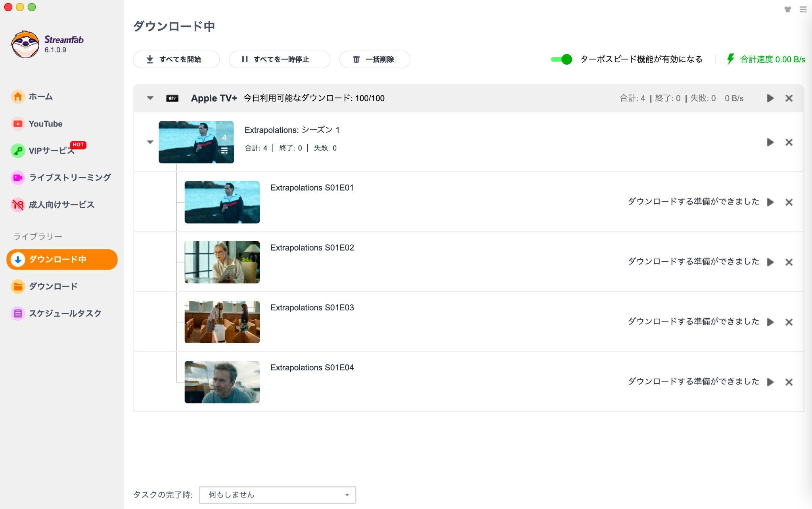Viewport: 812px width, 509px height.
Task: Click the version number 6.1.0.9
Action: pos(55,50)
